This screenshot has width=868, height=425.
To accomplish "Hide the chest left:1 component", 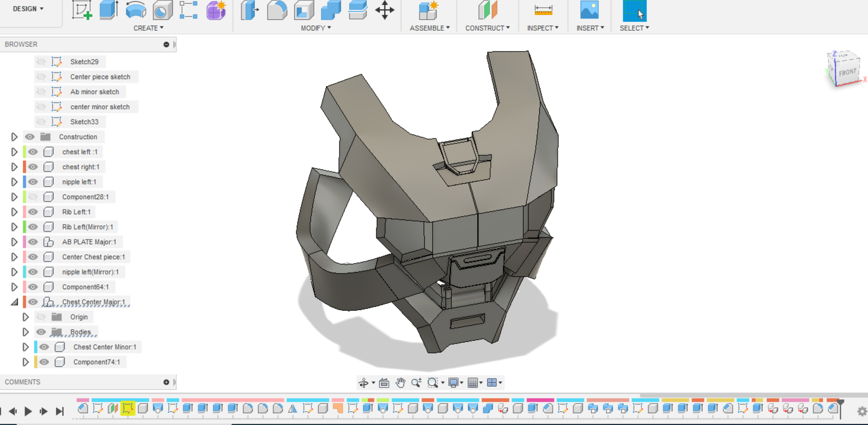I will 33,152.
